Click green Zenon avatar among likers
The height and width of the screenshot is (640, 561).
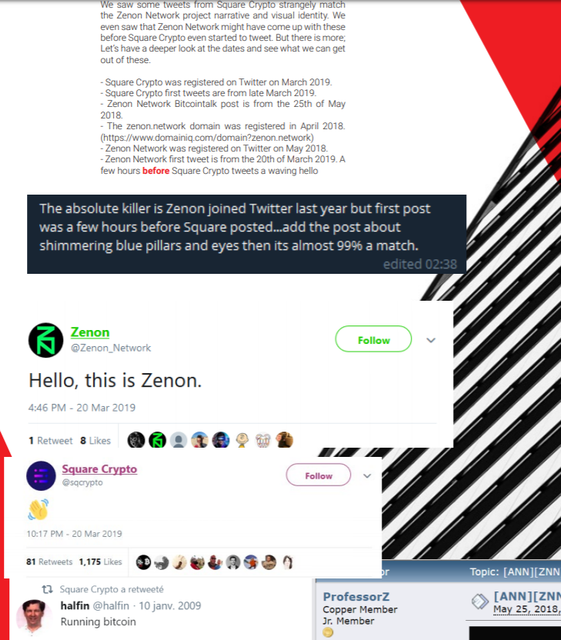[x=157, y=440]
